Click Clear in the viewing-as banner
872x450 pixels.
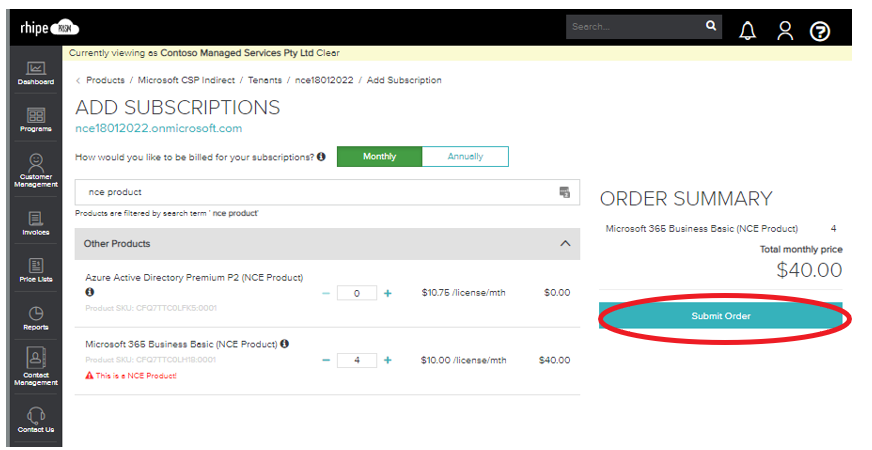pyautogui.click(x=328, y=53)
